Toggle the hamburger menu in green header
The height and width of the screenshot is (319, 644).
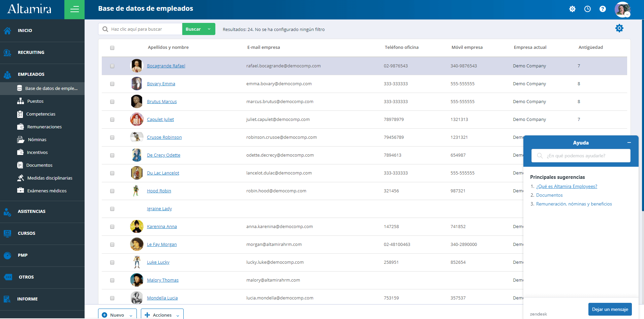pyautogui.click(x=74, y=9)
